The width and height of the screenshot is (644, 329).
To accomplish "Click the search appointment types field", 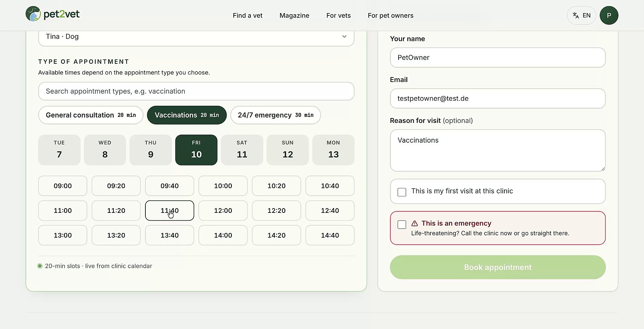I will tap(196, 91).
